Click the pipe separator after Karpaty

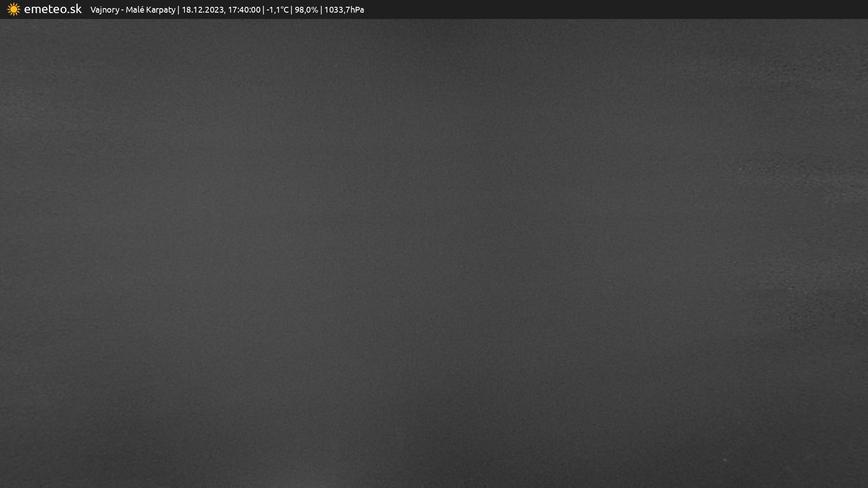pos(179,9)
